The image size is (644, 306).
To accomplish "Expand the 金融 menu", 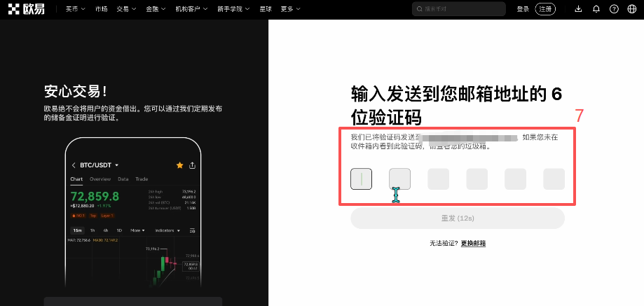I will (x=156, y=9).
